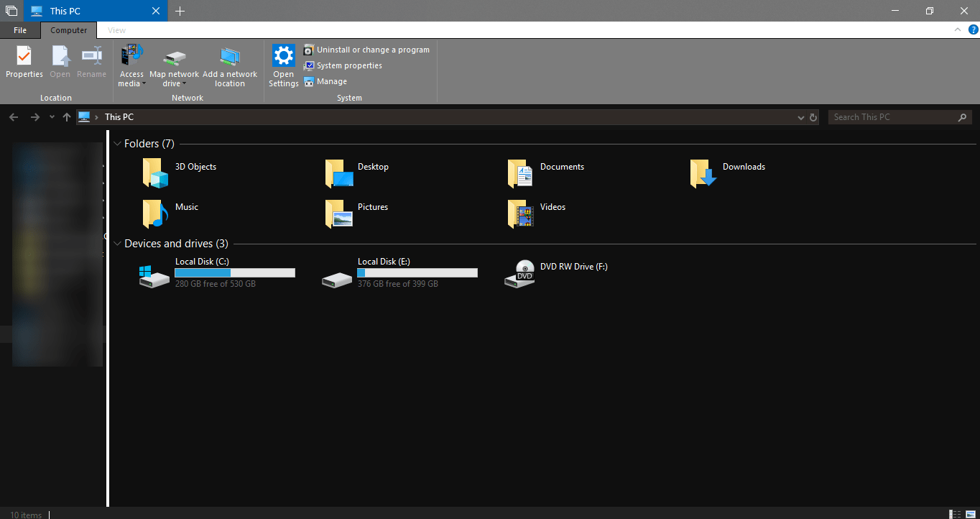
Task: Switch to large thumbnails view
Action: (x=972, y=515)
